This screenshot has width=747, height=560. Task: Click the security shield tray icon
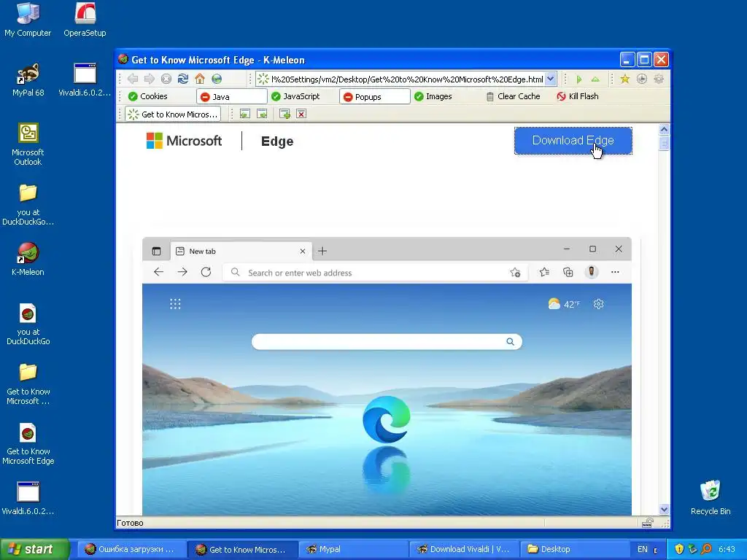(679, 549)
